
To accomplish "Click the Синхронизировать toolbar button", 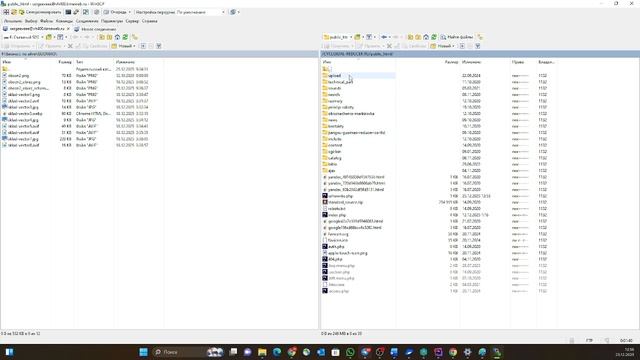I will pos(40,12).
